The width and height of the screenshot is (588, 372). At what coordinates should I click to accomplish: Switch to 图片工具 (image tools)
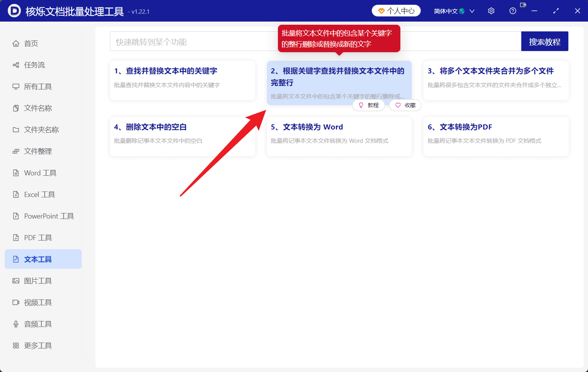click(x=37, y=281)
